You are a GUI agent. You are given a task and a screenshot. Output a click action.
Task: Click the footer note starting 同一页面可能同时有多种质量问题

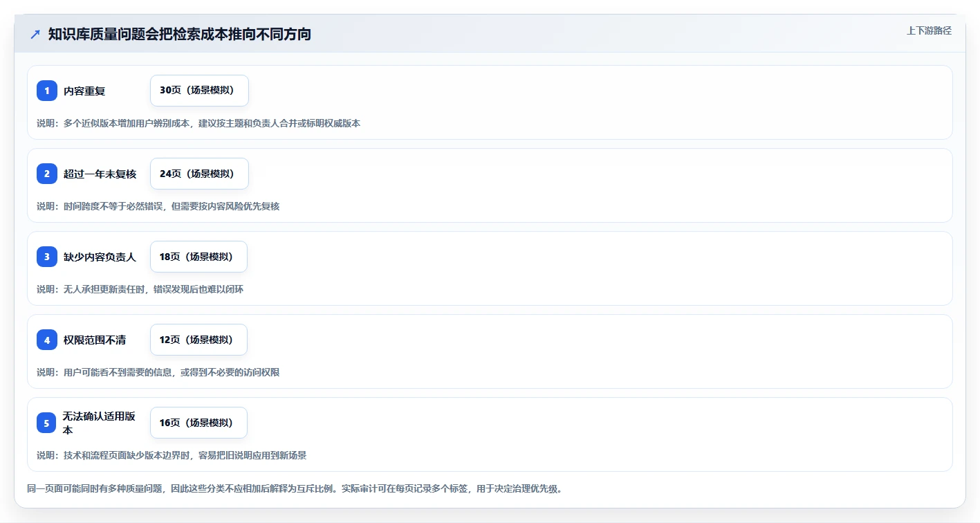(296, 488)
